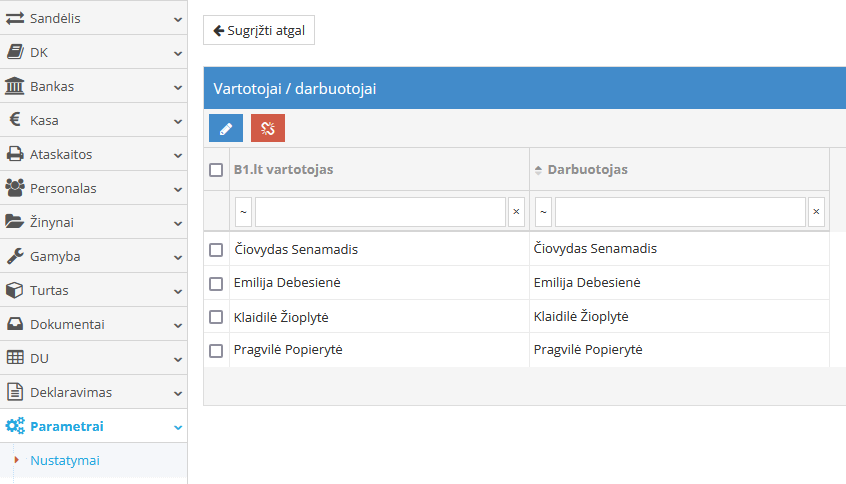Click the red unlink icon button
This screenshot has height=484, width=846.
click(268, 128)
